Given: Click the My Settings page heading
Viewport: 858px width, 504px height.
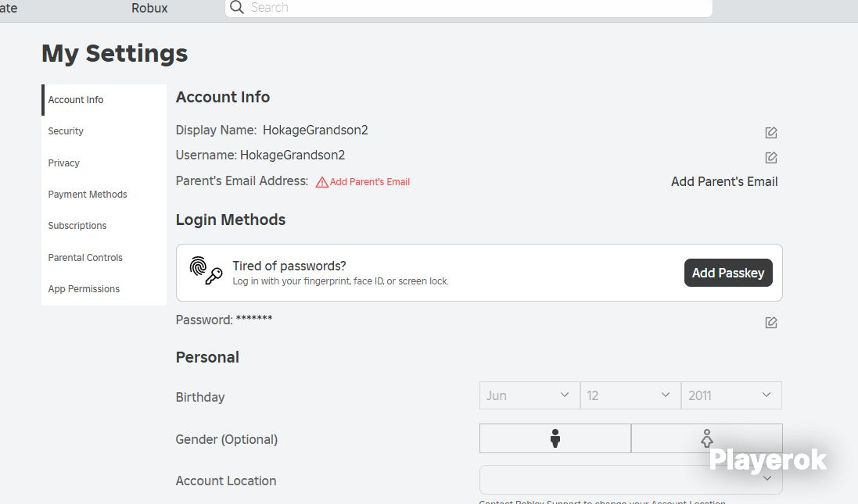Looking at the screenshot, I should point(114,54).
